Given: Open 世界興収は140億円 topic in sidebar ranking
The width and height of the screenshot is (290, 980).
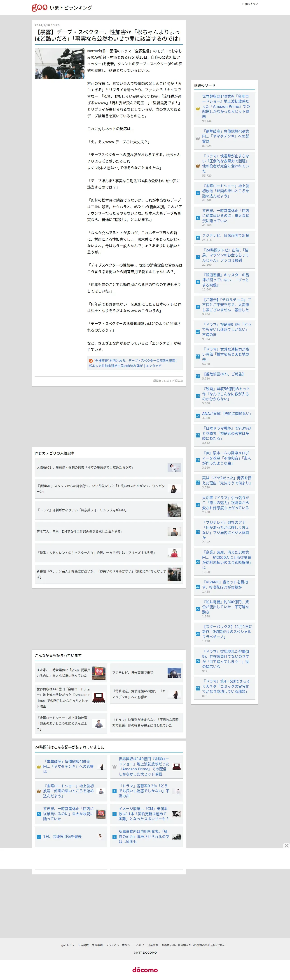Looking at the screenshot, I should [226, 106].
